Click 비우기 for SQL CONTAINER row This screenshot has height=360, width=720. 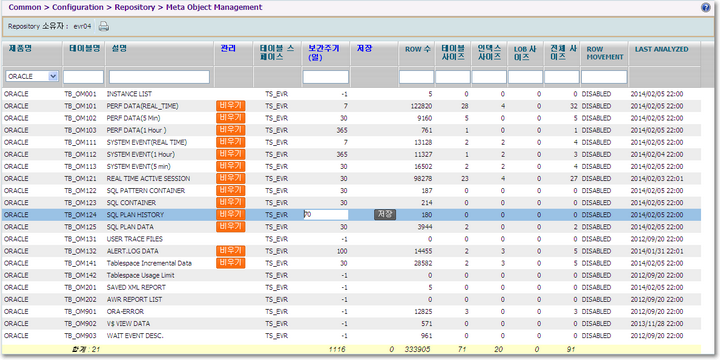231,202
